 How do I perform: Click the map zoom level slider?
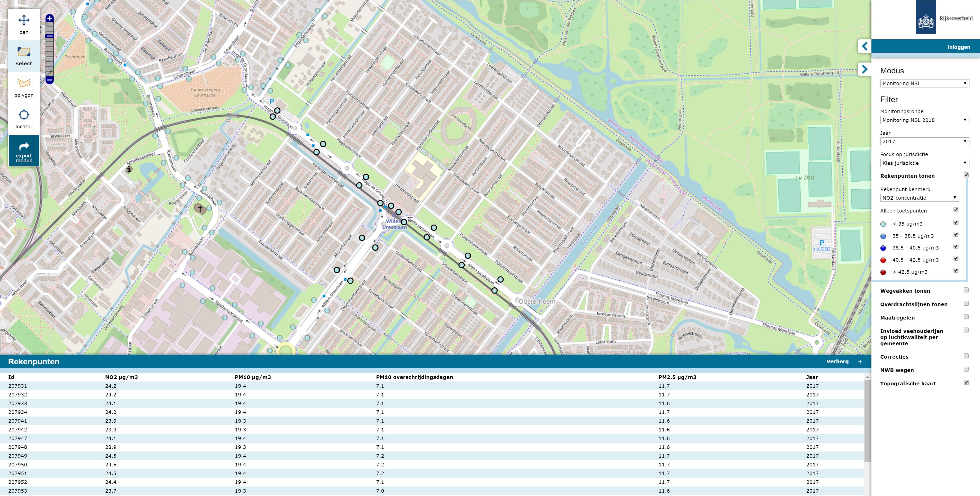(49, 49)
